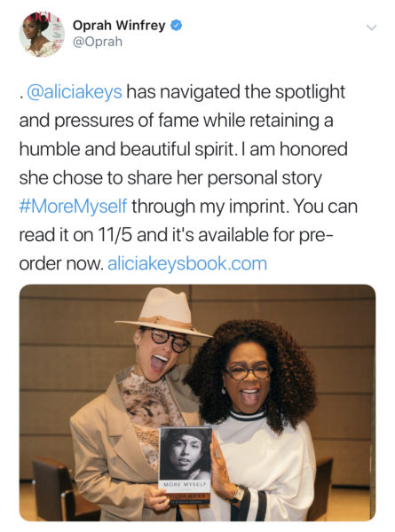Click the black round glasses under the hat
The width and height of the screenshot is (395, 532).
168,339
